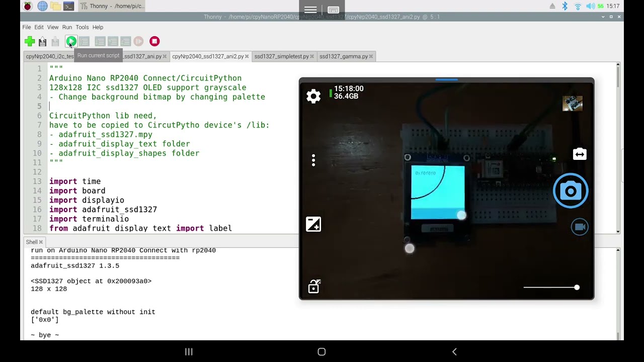The image size is (644, 362).
Task: Click the clock showing 15:17
Action: point(613,6)
